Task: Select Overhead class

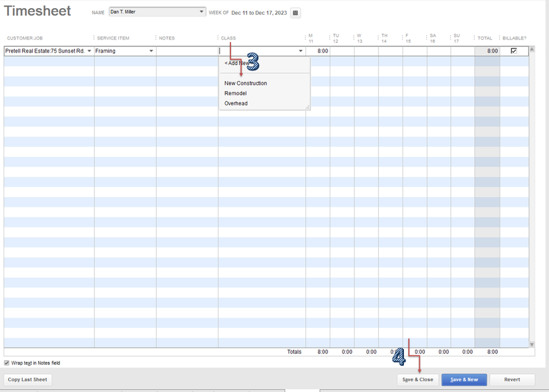Action: click(x=236, y=104)
